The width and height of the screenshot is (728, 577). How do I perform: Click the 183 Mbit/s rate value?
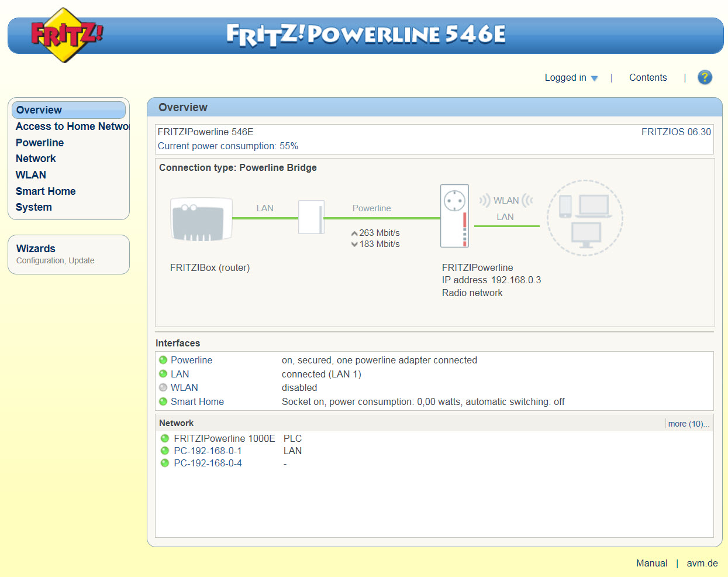coord(379,244)
